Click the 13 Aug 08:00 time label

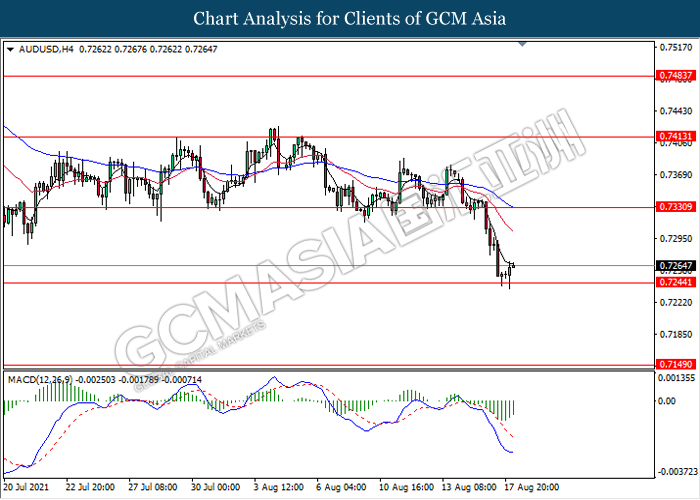pos(469,487)
